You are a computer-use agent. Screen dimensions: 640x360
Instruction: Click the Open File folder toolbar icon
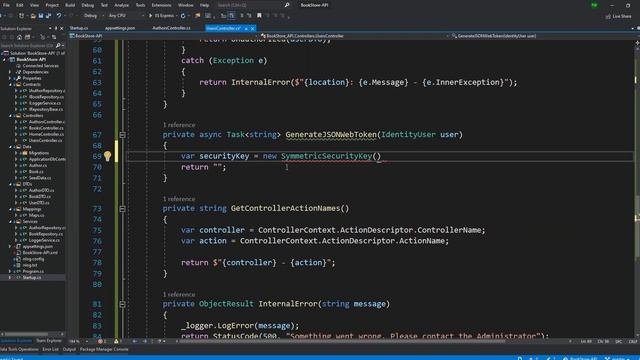pos(33,16)
